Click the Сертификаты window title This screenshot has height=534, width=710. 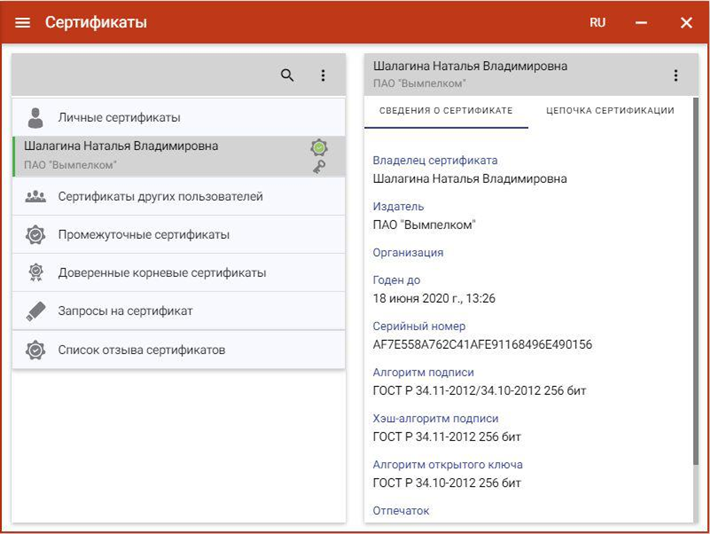point(96,23)
